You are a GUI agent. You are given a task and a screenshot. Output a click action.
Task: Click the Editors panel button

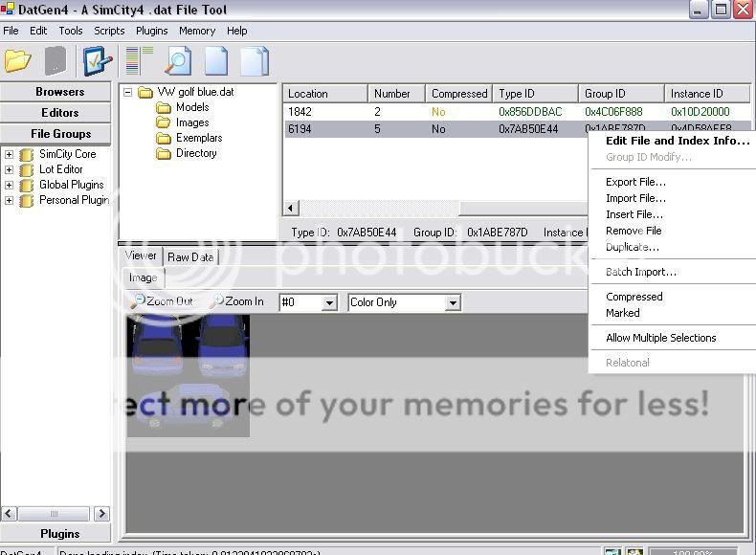tap(59, 113)
